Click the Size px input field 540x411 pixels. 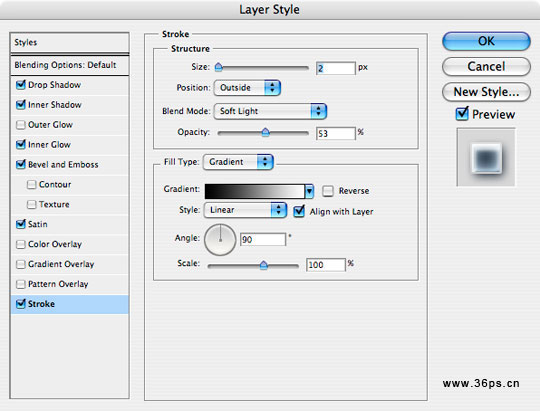(x=335, y=68)
